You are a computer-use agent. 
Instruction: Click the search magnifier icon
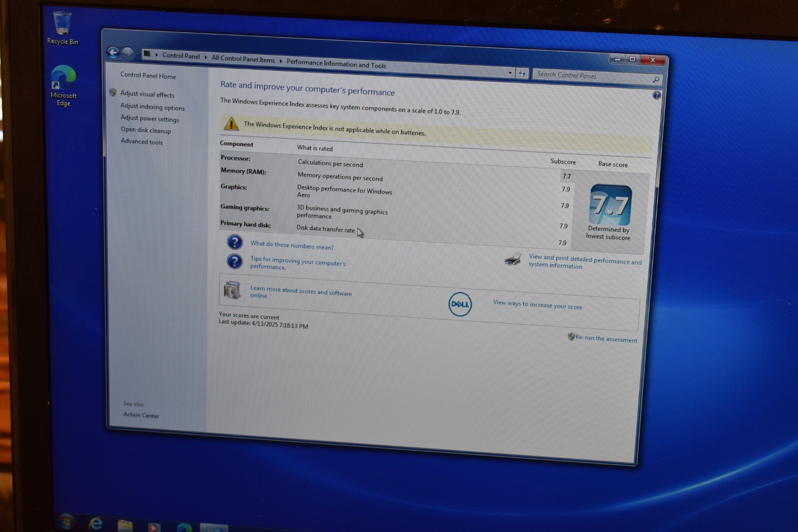(656, 80)
